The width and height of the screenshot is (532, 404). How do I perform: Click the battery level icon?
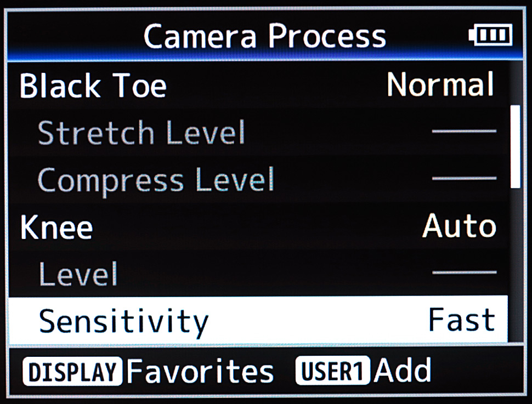491,36
